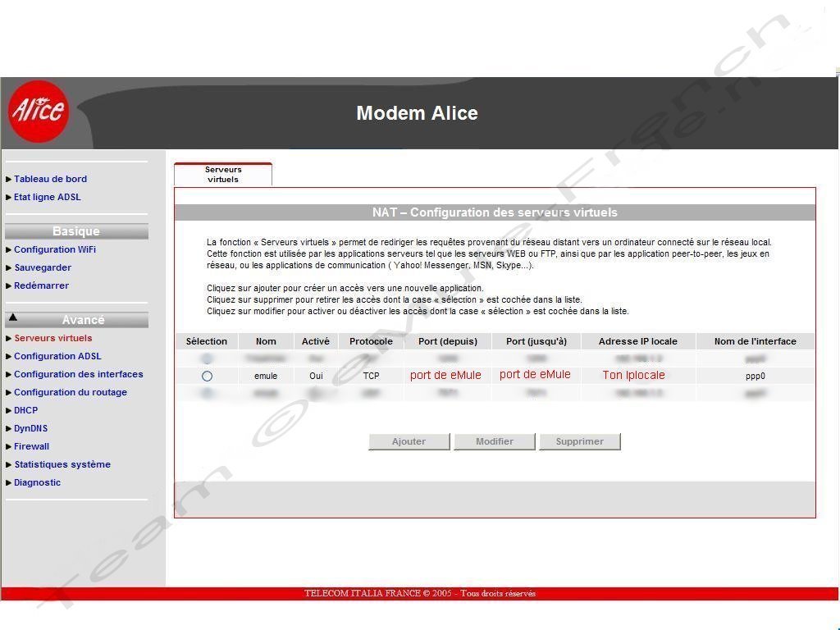
Task: Click the NAT configuration heading
Action: click(x=495, y=212)
